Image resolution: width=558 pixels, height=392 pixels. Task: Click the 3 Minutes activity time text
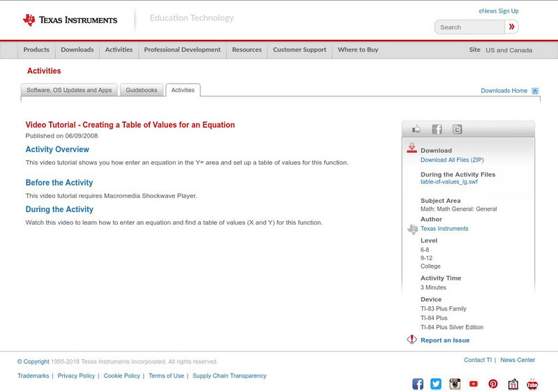coord(433,287)
